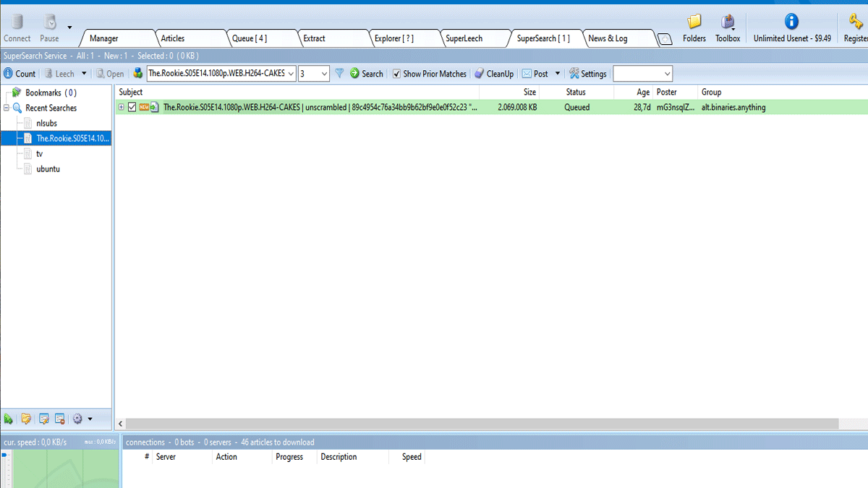Click the CleanUp button
This screenshot has height=488, width=868.
[x=494, y=74]
